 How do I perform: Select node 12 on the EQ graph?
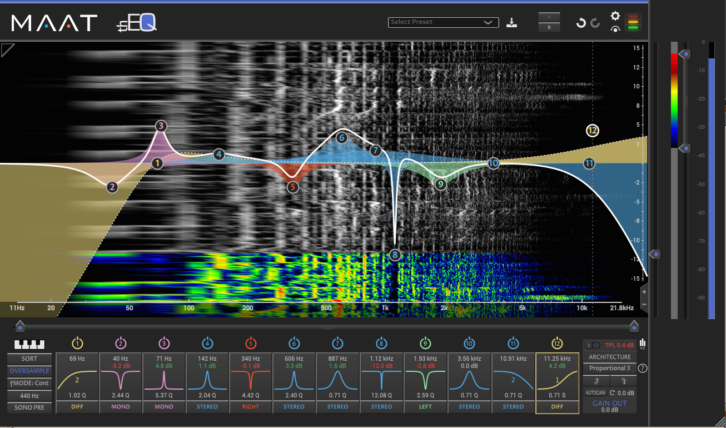pyautogui.click(x=592, y=131)
